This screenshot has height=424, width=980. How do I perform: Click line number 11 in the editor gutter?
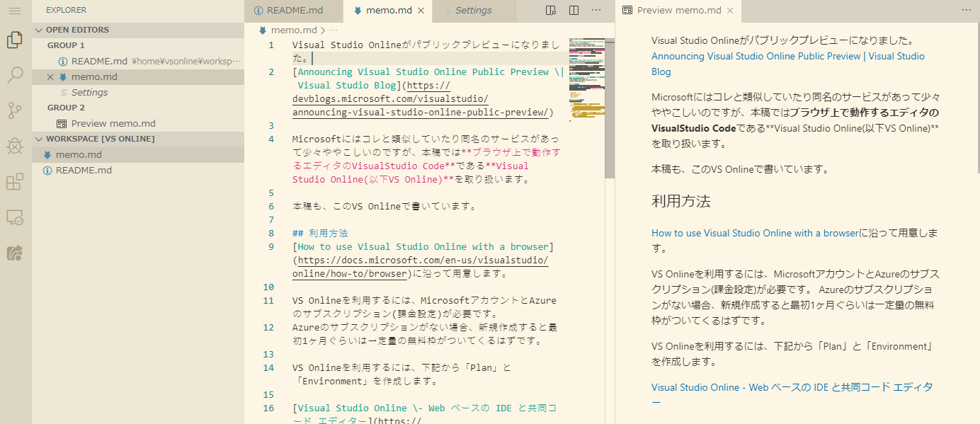[x=268, y=301]
